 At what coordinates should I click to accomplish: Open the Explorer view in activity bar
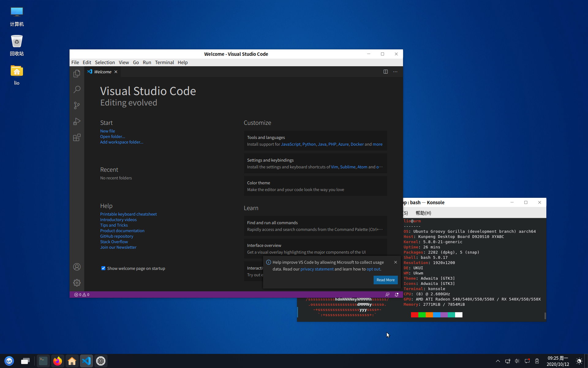tap(77, 74)
